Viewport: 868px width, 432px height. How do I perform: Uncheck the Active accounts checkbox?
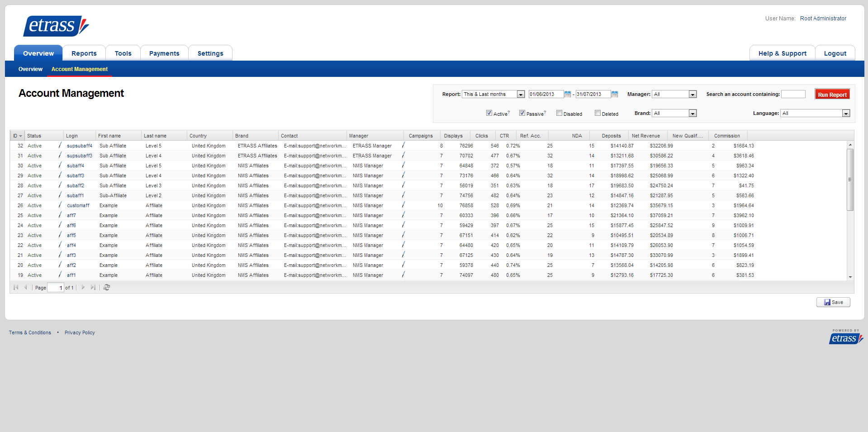[x=489, y=113]
